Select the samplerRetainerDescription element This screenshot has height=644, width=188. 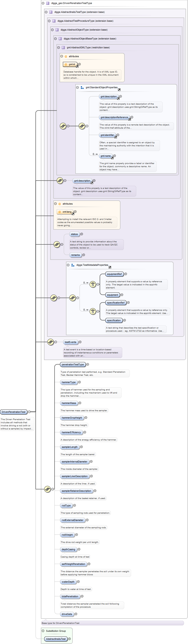(76, 491)
